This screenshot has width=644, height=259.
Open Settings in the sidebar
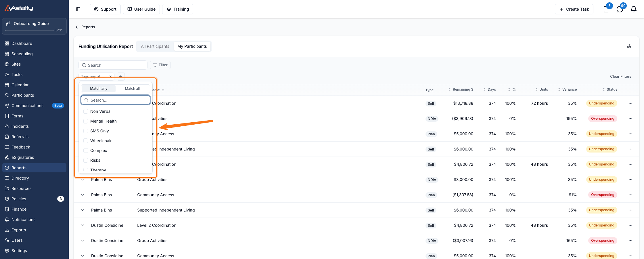click(x=34, y=251)
